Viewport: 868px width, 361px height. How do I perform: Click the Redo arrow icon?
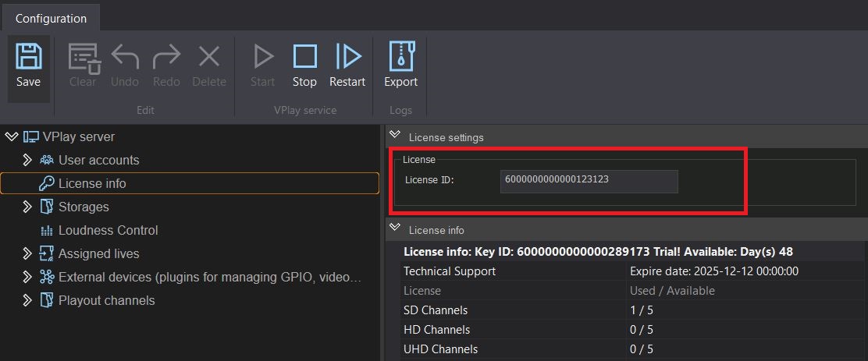(x=166, y=57)
